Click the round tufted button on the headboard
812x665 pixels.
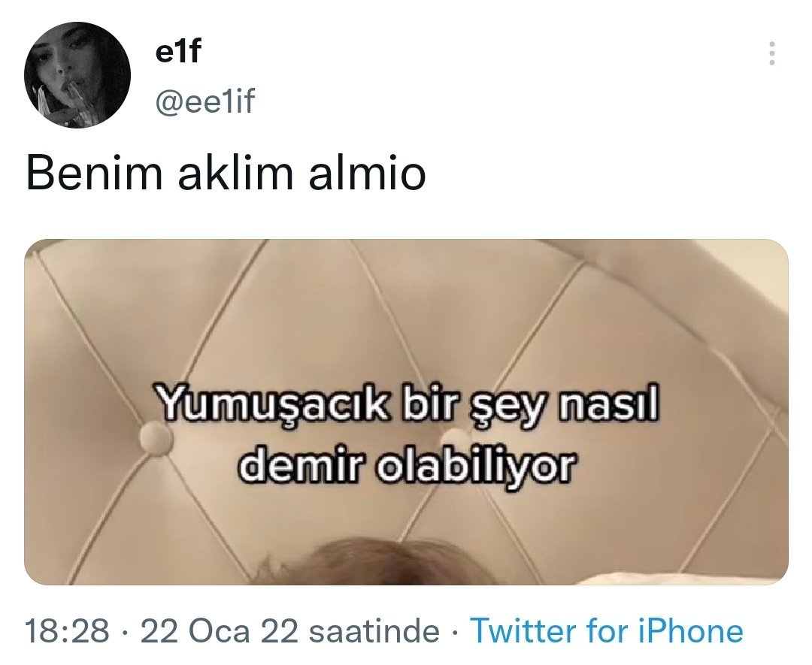click(x=156, y=438)
